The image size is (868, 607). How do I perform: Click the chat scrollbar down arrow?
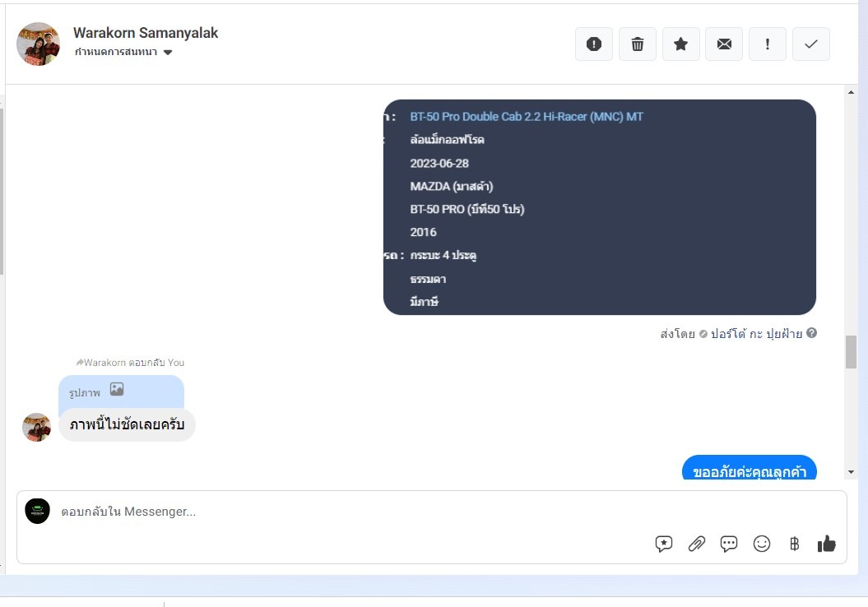(x=851, y=472)
